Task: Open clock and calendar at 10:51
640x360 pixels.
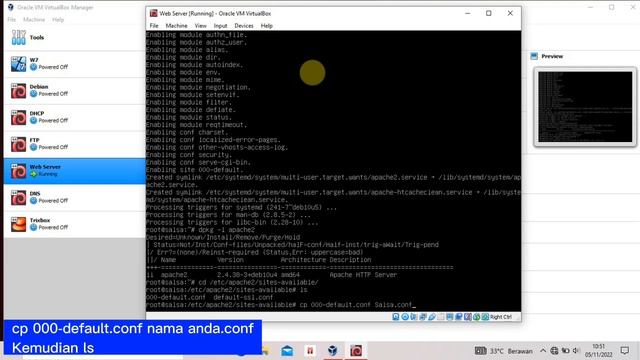Action: [x=598, y=351]
